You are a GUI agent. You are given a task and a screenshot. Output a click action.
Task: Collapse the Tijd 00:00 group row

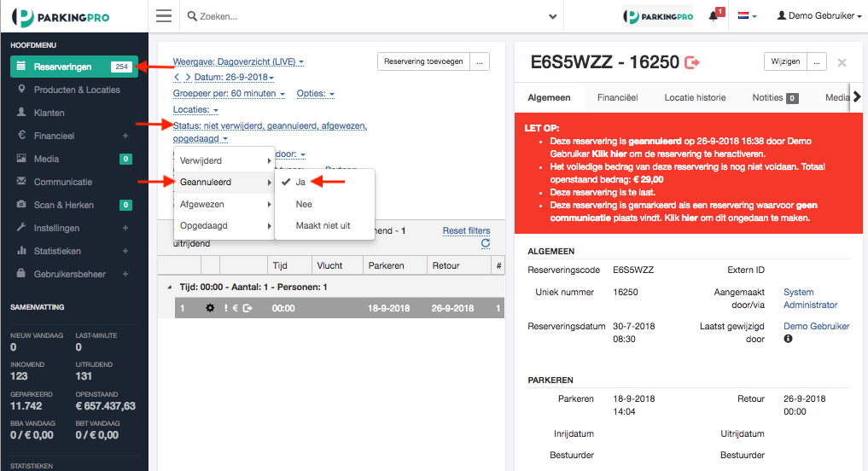click(169, 288)
